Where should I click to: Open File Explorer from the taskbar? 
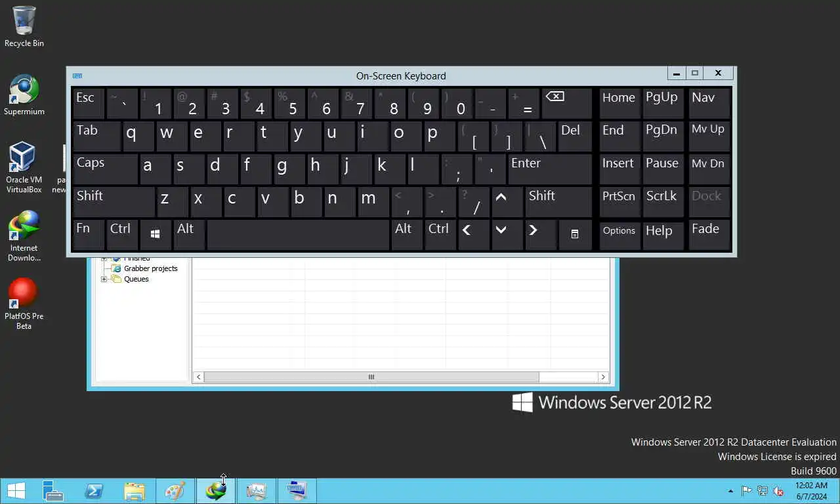click(x=135, y=491)
